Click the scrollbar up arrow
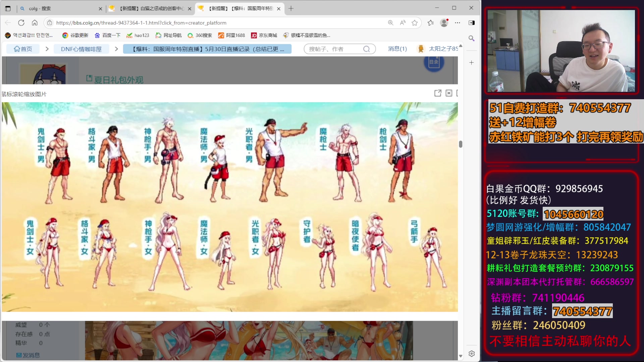 coord(461,46)
